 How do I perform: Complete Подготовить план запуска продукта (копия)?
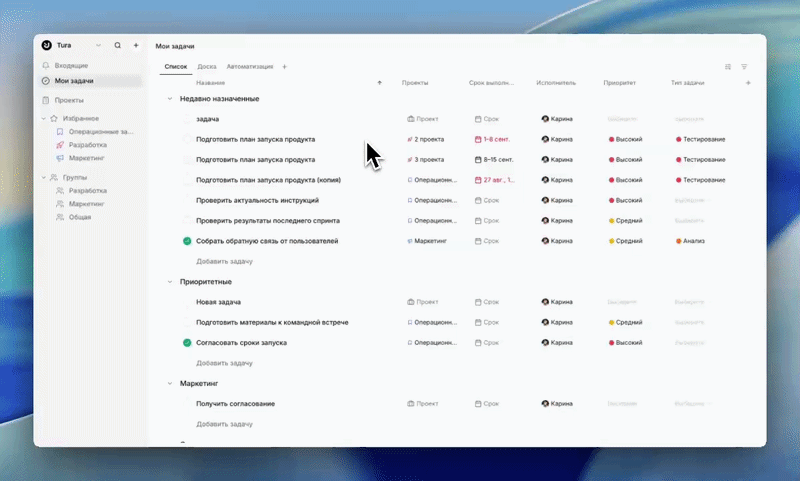tap(187, 180)
